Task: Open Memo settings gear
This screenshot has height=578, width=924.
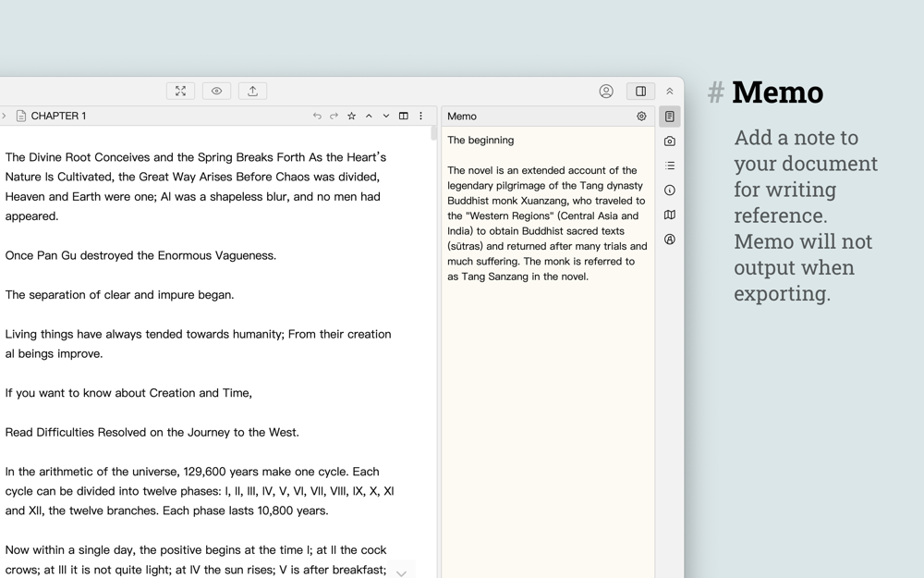Action: tap(642, 117)
